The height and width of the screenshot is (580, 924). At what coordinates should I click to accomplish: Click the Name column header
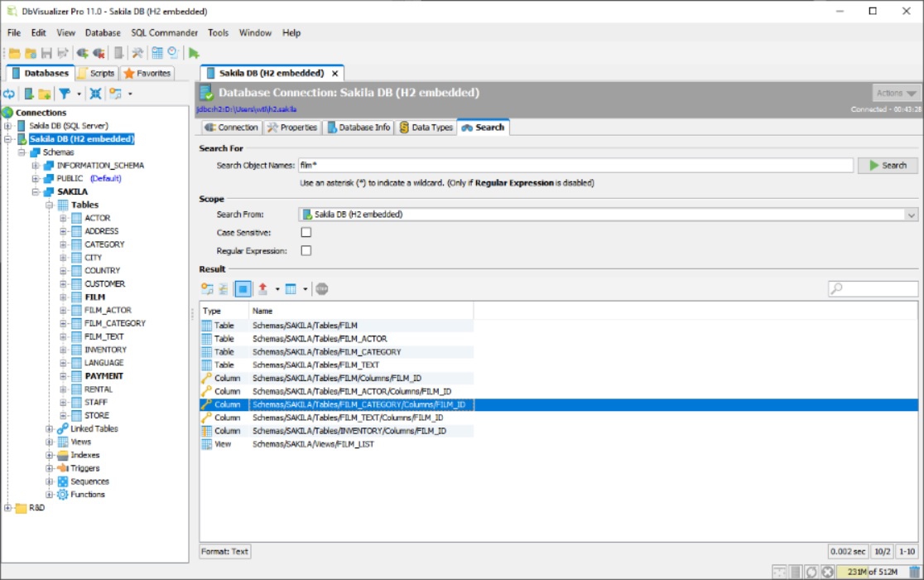361,311
